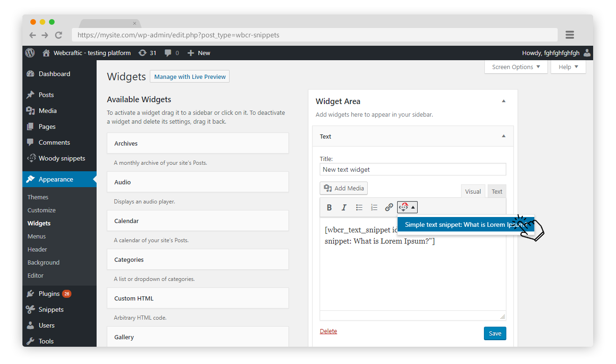Apply italic formatting in editor
The height and width of the screenshot is (364, 616).
(x=344, y=208)
